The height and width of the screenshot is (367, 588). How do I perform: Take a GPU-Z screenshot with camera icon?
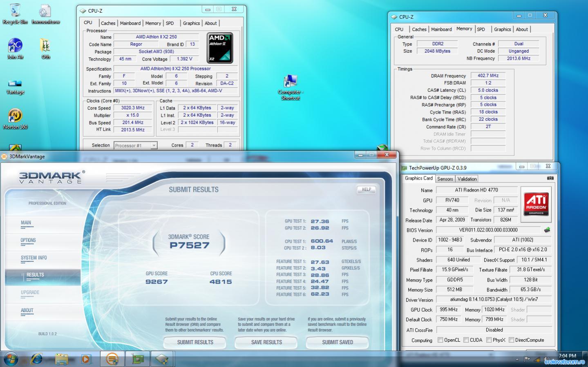pyautogui.click(x=550, y=178)
